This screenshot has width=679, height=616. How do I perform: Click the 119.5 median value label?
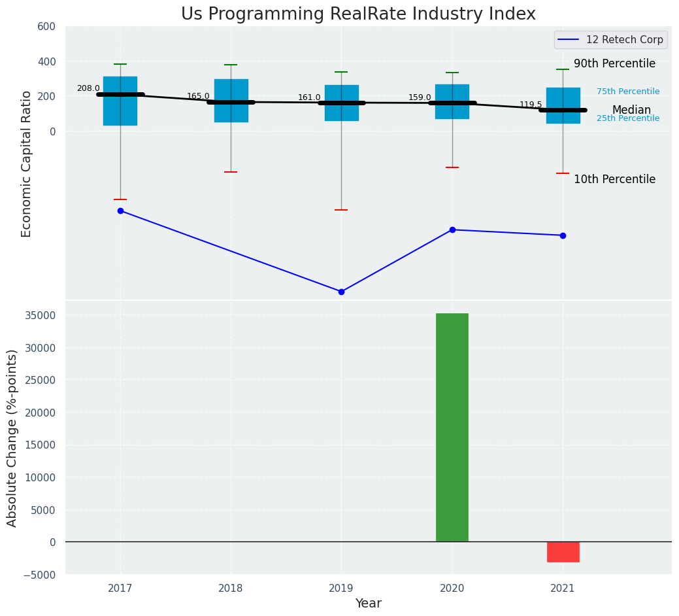(531, 105)
